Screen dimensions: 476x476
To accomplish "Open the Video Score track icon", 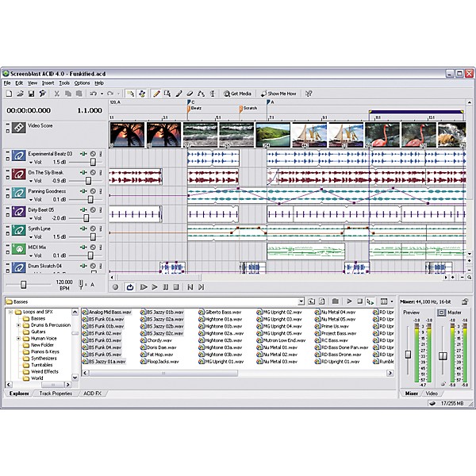I will (x=19, y=128).
